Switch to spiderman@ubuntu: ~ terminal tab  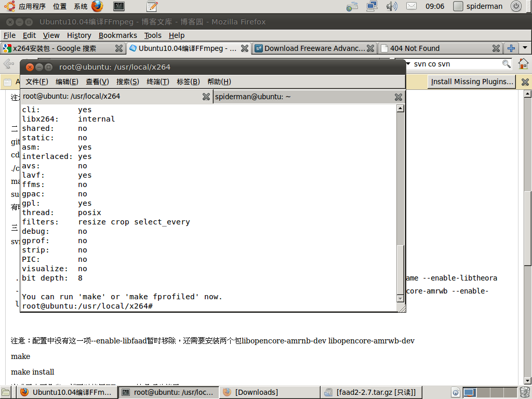click(x=309, y=97)
